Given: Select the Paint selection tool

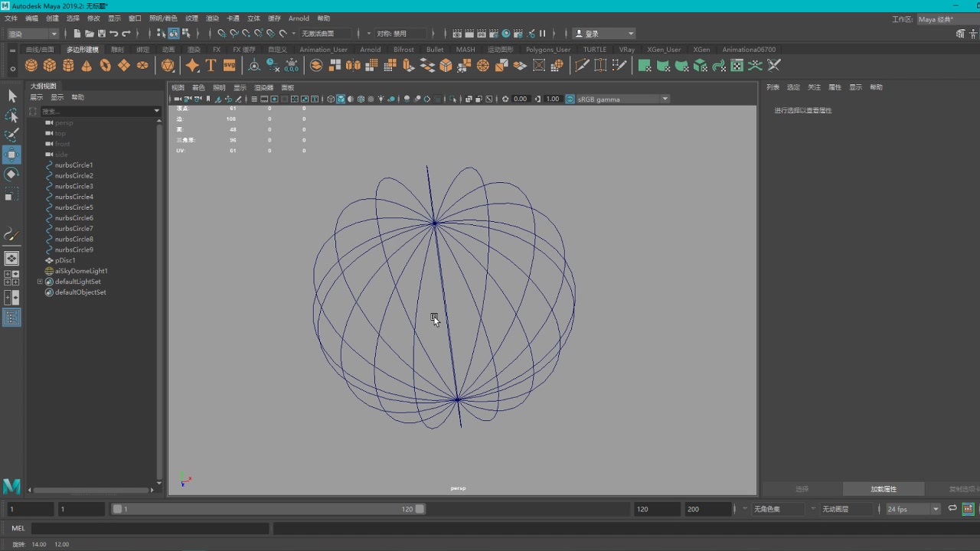Looking at the screenshot, I should 11,135.
